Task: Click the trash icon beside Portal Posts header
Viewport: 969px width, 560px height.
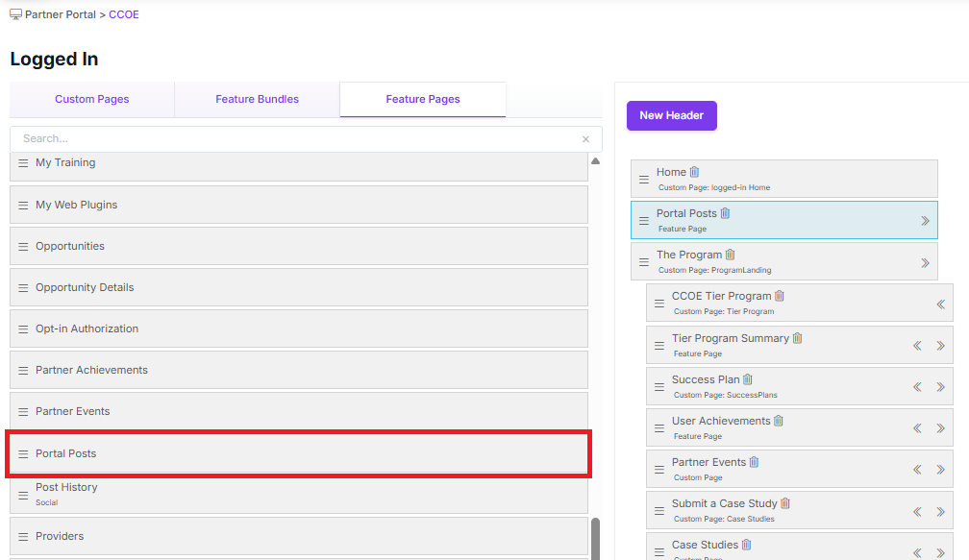Action: [725, 213]
